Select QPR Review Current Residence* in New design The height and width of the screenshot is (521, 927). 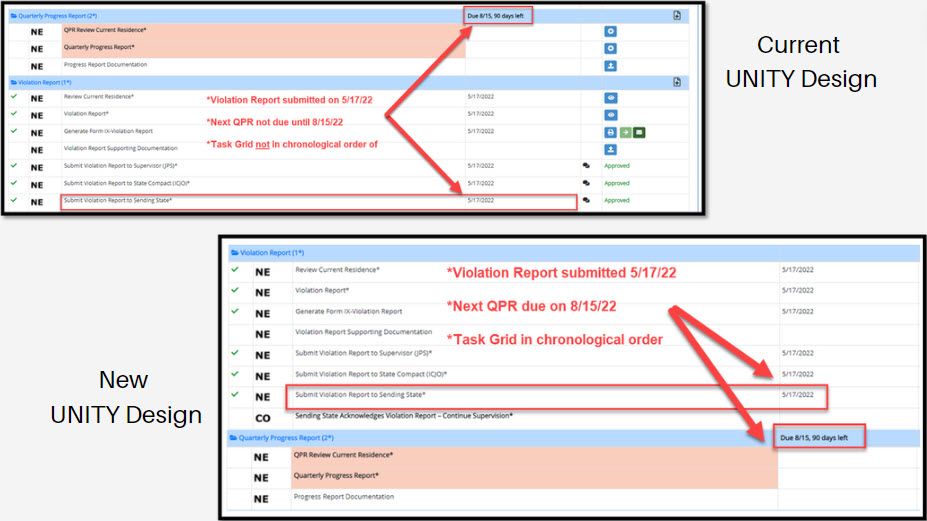(343, 455)
